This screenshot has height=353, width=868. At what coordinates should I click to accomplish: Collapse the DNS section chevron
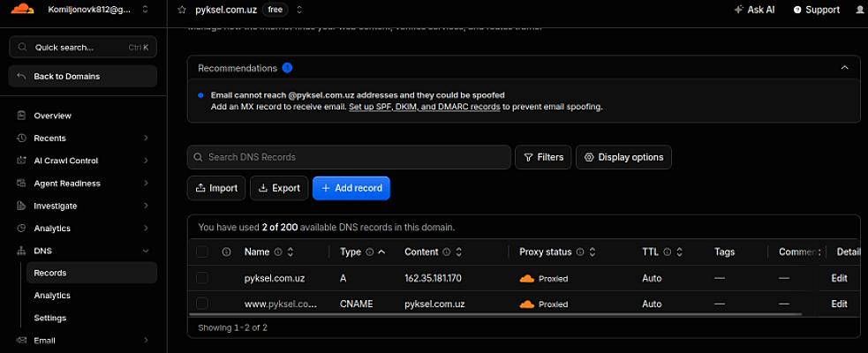point(146,251)
